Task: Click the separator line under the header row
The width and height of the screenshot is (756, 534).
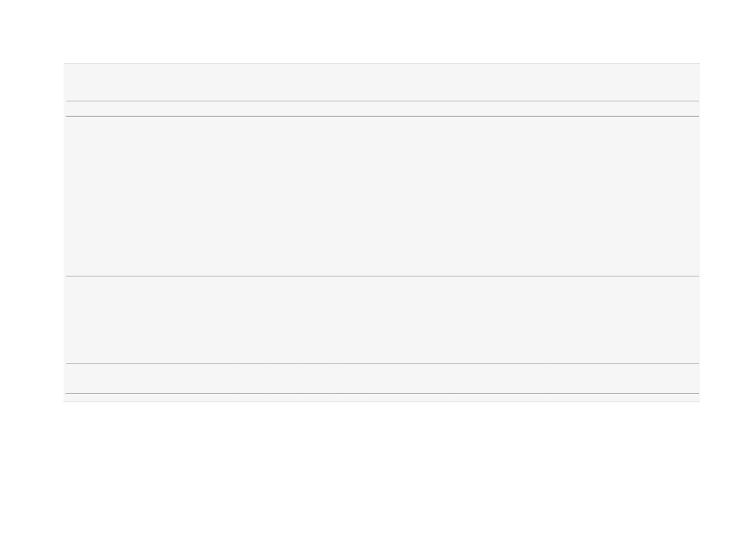Action: 383,101
